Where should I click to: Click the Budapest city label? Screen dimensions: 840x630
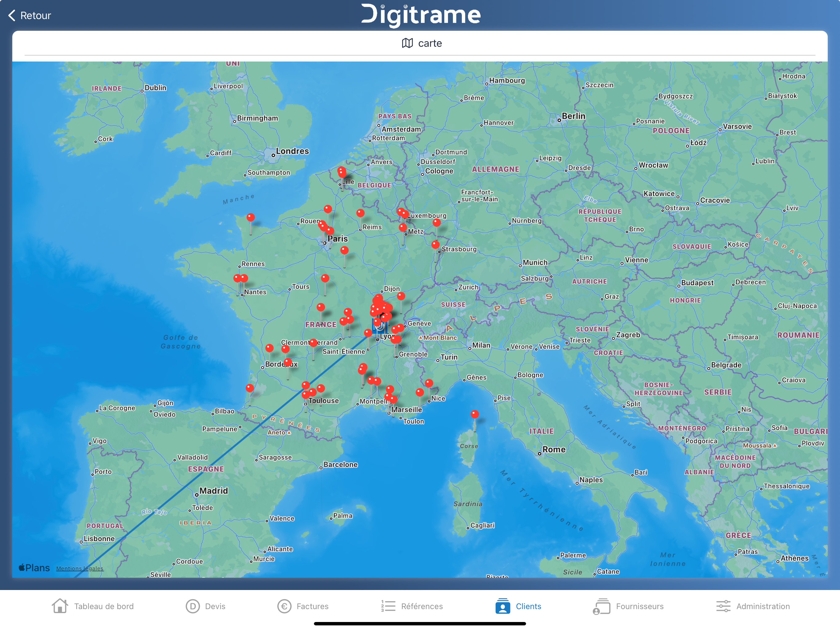(x=697, y=283)
